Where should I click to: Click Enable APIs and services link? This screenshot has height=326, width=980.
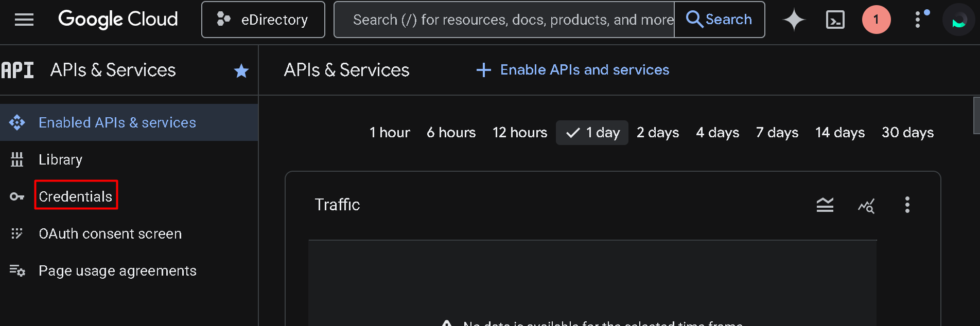click(573, 70)
